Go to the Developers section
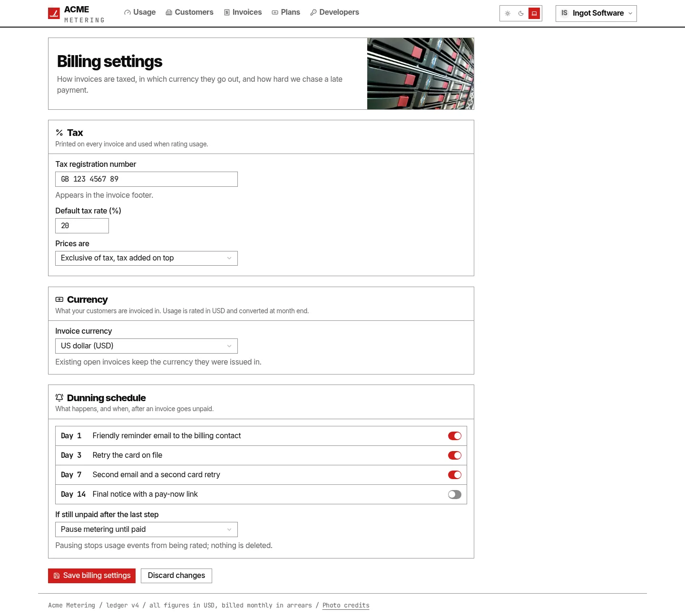685x616 pixels. (334, 12)
